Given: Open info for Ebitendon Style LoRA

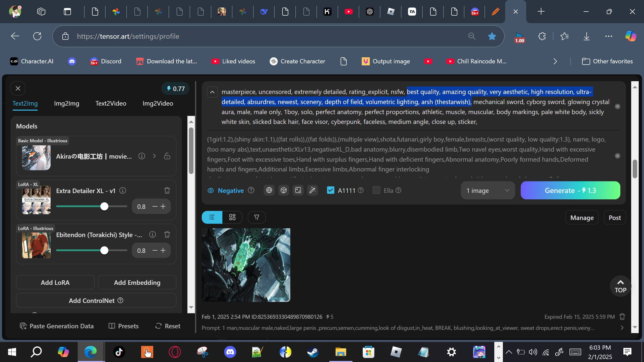Looking at the screenshot, I should pyautogui.click(x=152, y=235).
